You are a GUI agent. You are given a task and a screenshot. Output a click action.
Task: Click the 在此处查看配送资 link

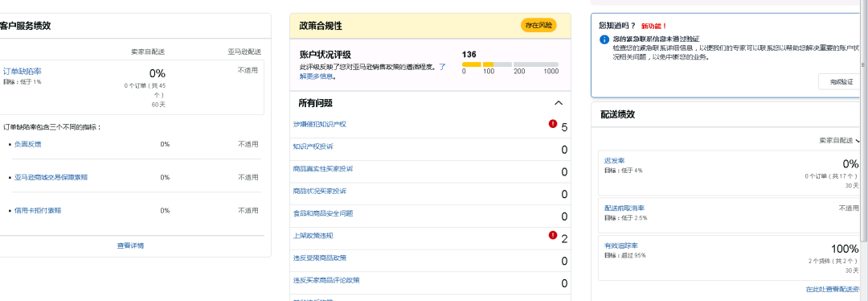[x=833, y=290]
